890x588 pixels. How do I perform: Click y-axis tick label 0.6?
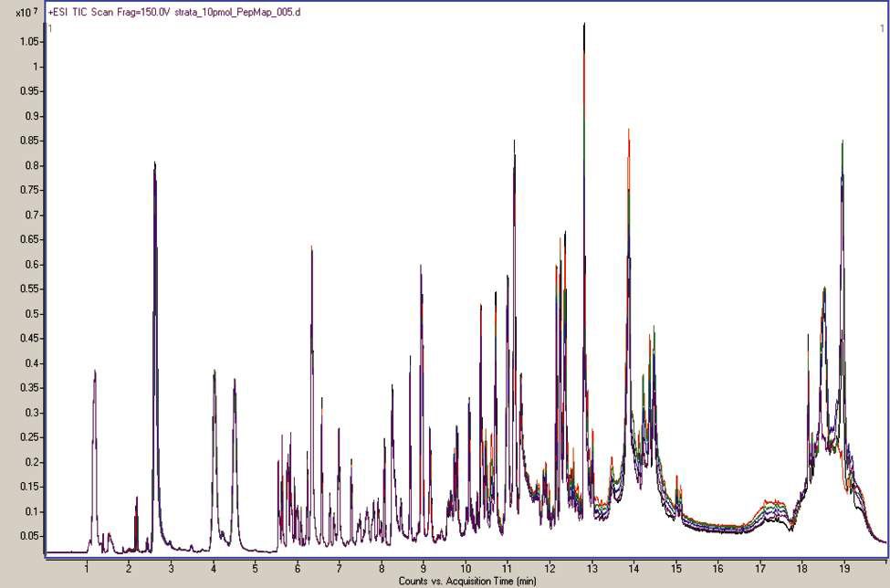[30, 264]
